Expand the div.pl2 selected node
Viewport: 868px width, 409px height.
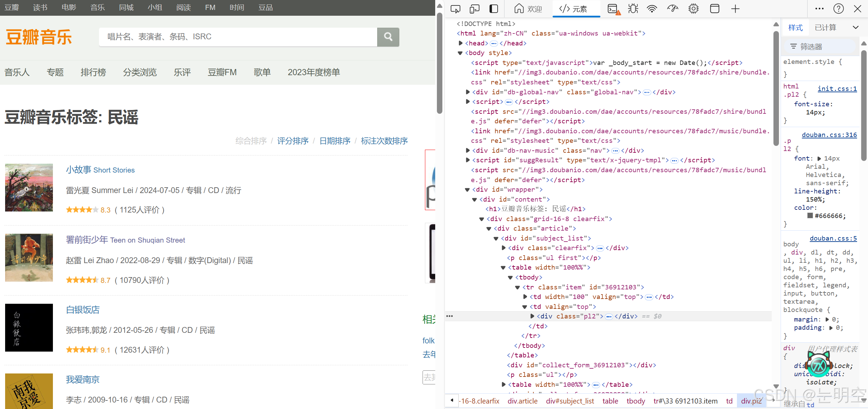tap(532, 316)
